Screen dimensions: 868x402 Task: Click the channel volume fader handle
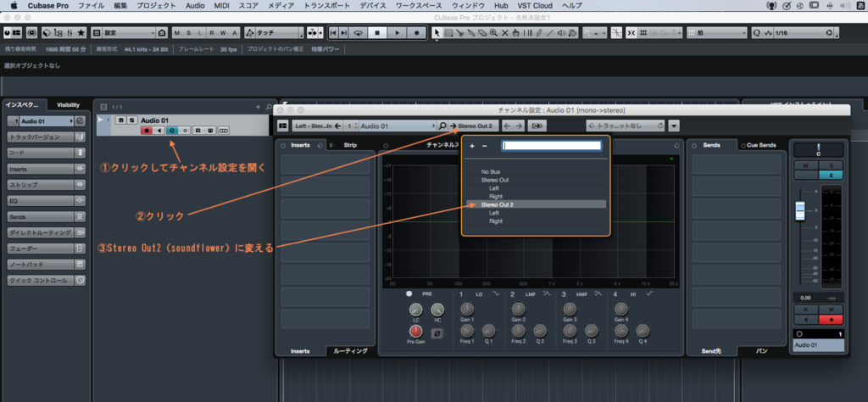[x=802, y=210]
